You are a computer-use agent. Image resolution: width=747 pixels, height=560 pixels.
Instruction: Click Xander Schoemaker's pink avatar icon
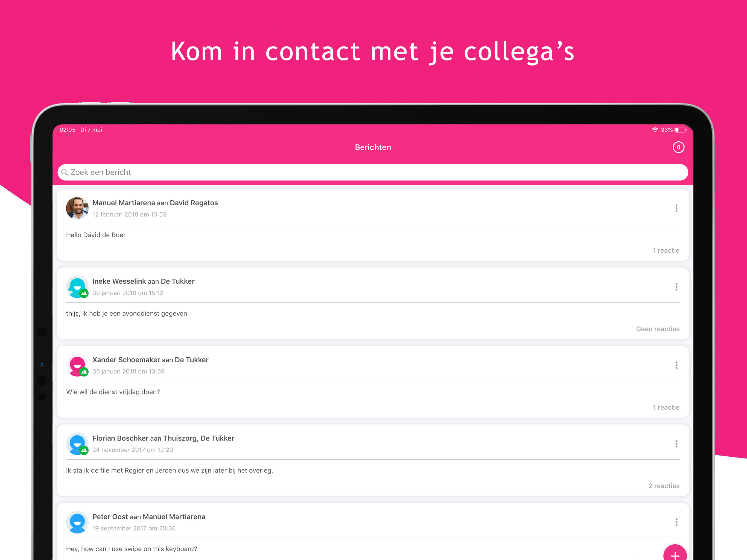click(x=77, y=365)
